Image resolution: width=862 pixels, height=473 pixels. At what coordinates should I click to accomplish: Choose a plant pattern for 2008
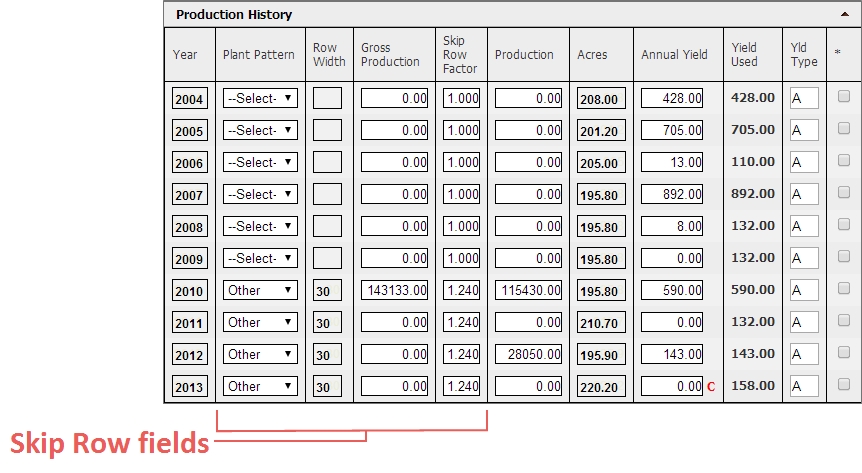coord(260,226)
